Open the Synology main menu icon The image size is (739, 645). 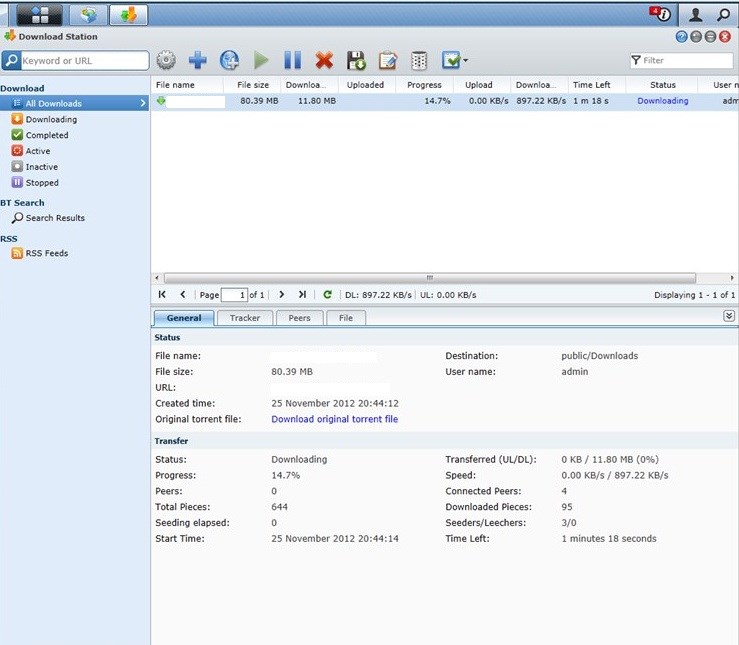click(40, 15)
